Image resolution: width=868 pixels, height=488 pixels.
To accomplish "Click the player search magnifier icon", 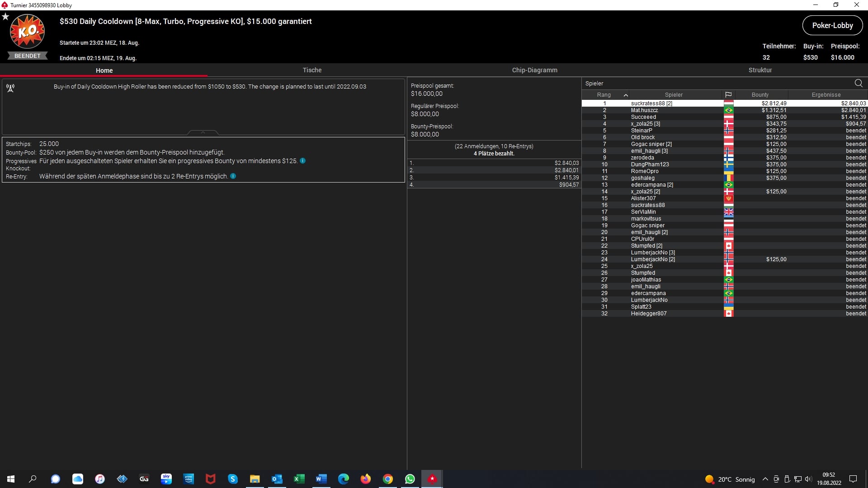I will [859, 83].
